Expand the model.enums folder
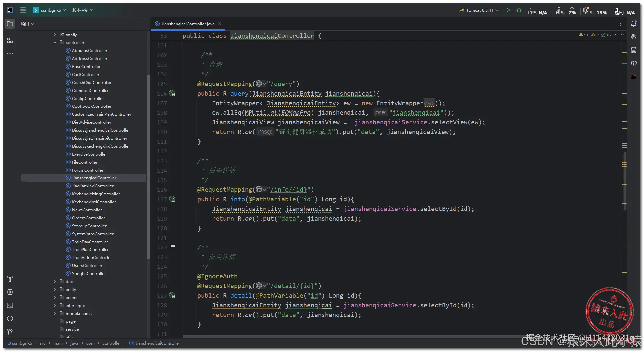644x352 pixels. point(55,313)
